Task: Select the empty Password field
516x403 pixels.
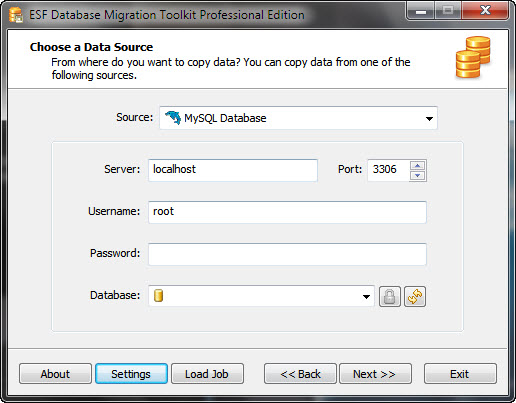Action: pyautogui.click(x=287, y=254)
